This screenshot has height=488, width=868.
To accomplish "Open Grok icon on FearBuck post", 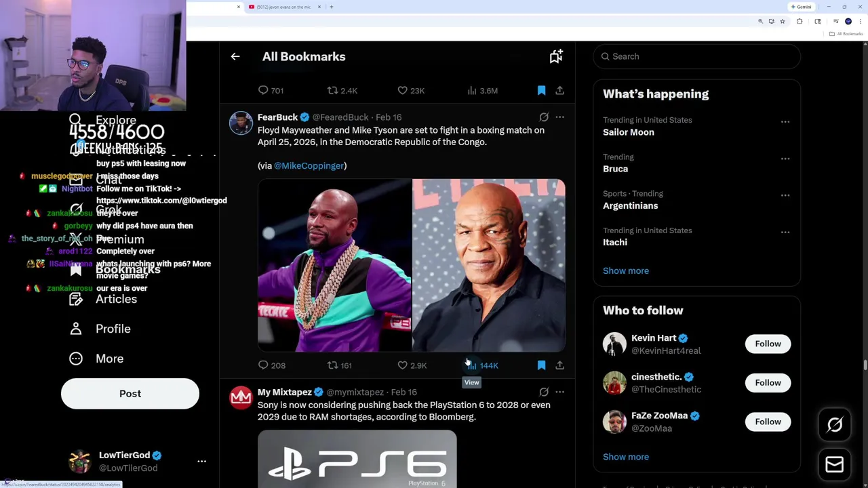I will pyautogui.click(x=544, y=117).
